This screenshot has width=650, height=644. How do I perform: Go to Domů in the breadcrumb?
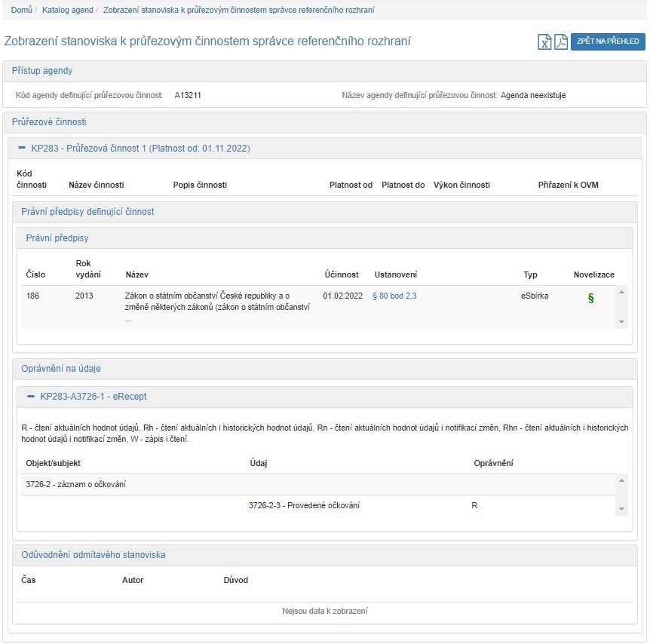pyautogui.click(x=21, y=11)
